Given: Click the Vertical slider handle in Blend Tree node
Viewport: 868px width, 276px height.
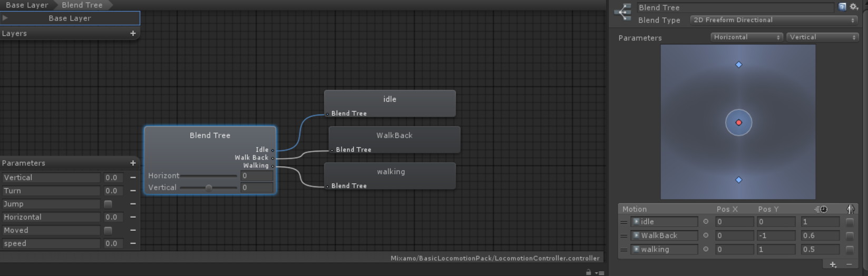Looking at the screenshot, I should 209,188.
